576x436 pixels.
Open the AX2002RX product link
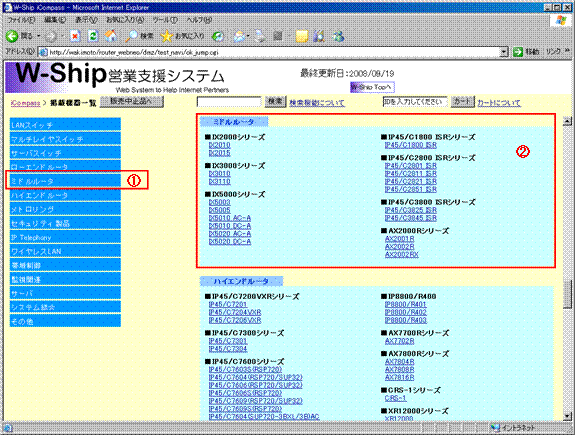(x=402, y=255)
